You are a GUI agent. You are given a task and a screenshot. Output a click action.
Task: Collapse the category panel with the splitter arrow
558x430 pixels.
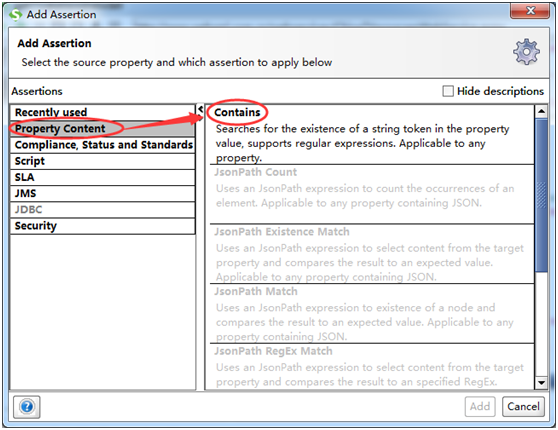tap(200, 109)
